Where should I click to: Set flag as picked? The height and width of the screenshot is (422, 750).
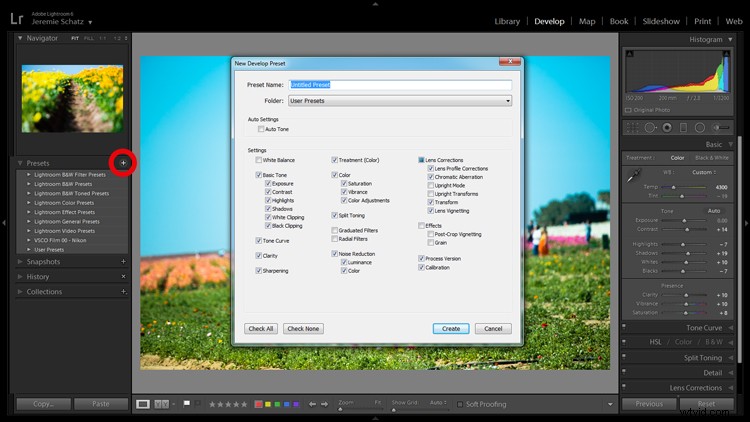point(187,404)
